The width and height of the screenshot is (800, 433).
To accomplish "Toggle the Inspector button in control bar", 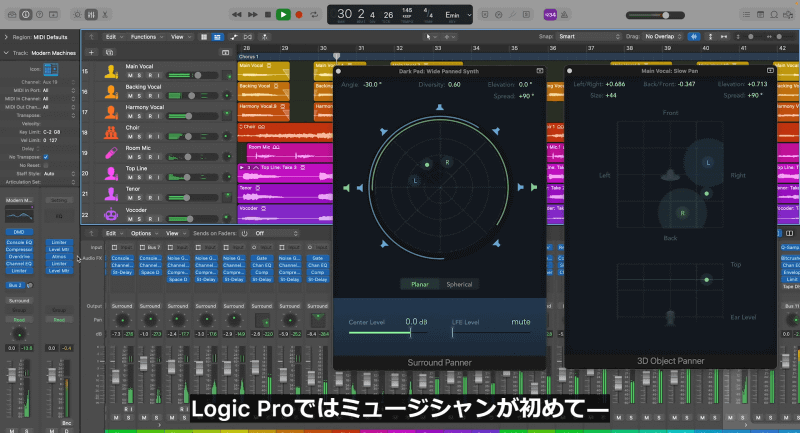I will [x=26, y=15].
